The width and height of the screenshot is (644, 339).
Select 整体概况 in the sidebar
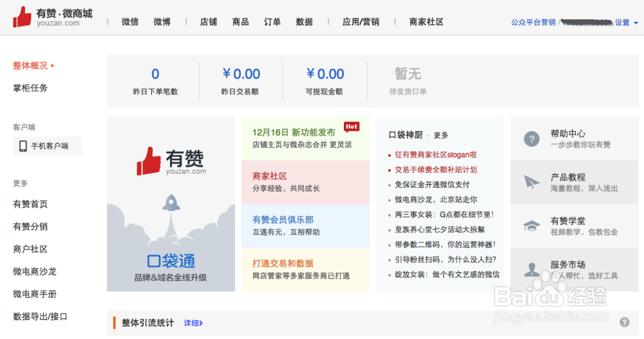point(30,66)
